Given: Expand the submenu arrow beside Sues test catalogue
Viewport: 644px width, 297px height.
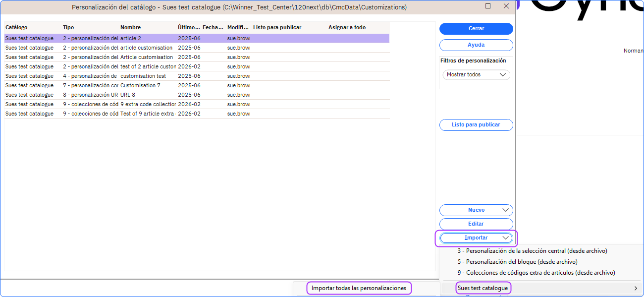Looking at the screenshot, I should [636, 288].
